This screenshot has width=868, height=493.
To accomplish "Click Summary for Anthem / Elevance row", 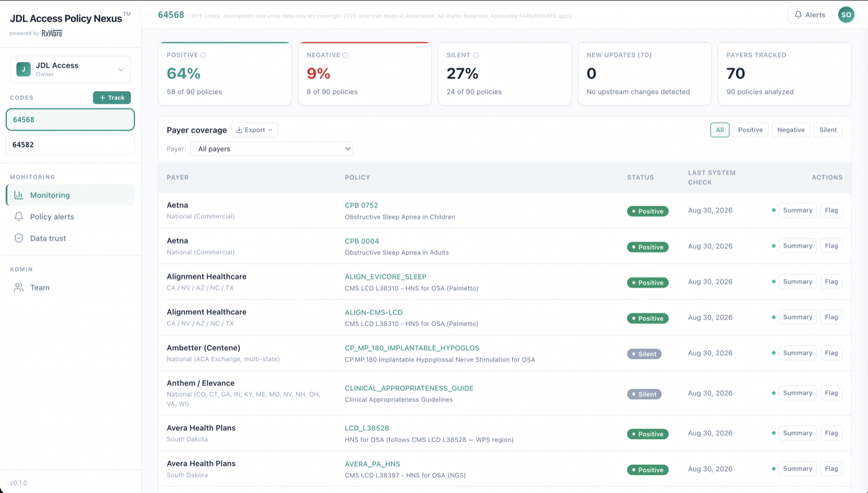I will [797, 393].
